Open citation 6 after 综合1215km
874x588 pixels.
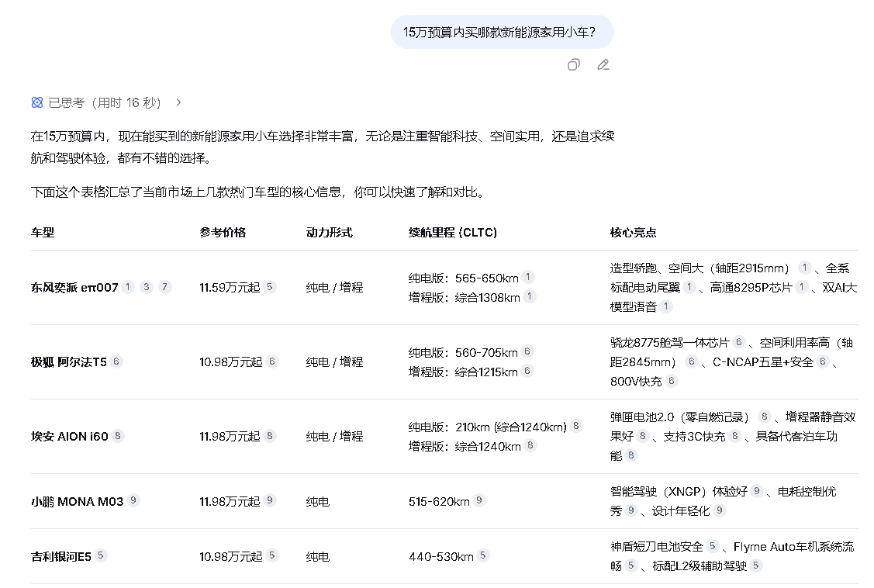point(527,371)
